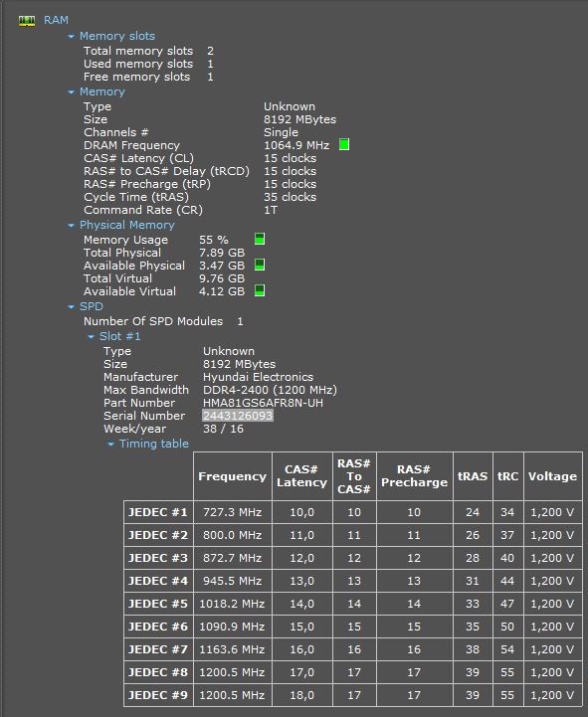The image size is (588, 717).
Task: Click the RAM heading link
Action: [56, 20]
